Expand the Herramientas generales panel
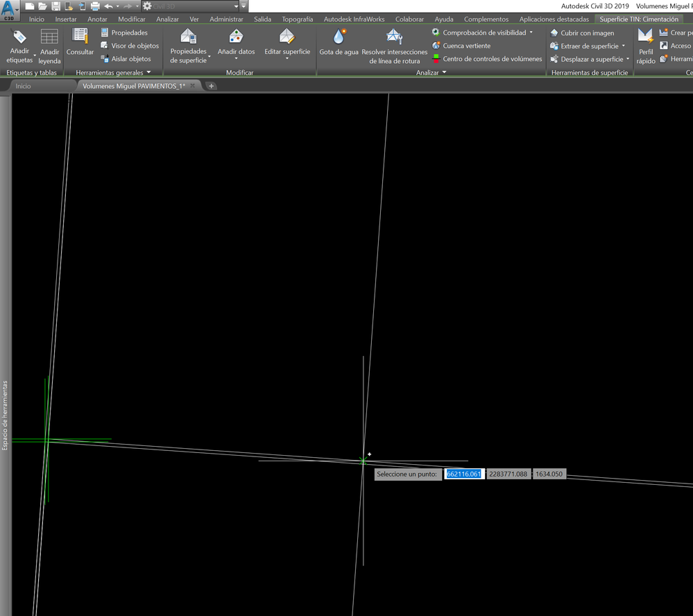 [113, 72]
